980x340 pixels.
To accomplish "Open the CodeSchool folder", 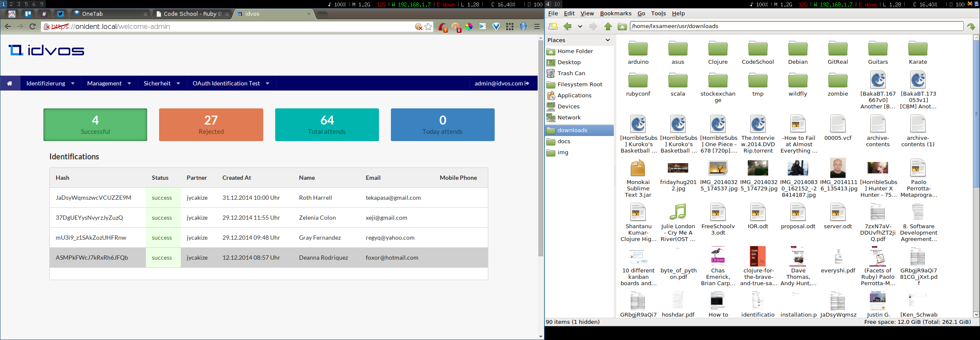I will pos(758,53).
